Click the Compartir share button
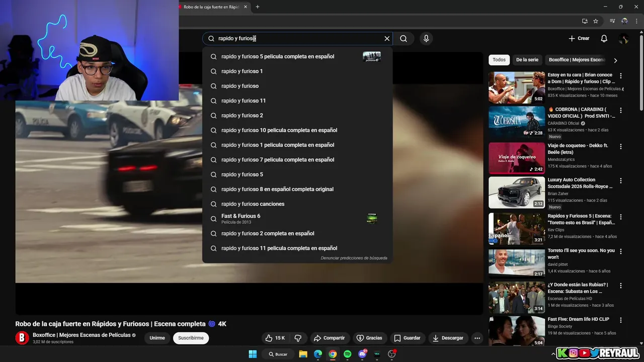Image resolution: width=644 pixels, height=362 pixels. pyautogui.click(x=329, y=338)
